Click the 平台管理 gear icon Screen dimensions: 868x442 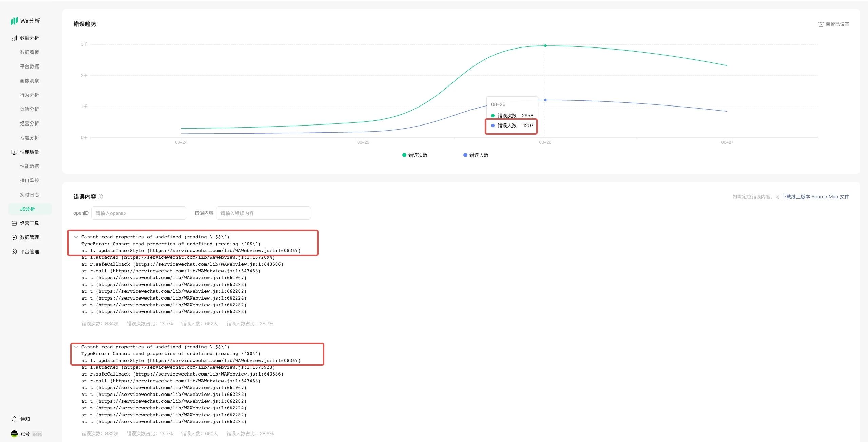pos(14,252)
